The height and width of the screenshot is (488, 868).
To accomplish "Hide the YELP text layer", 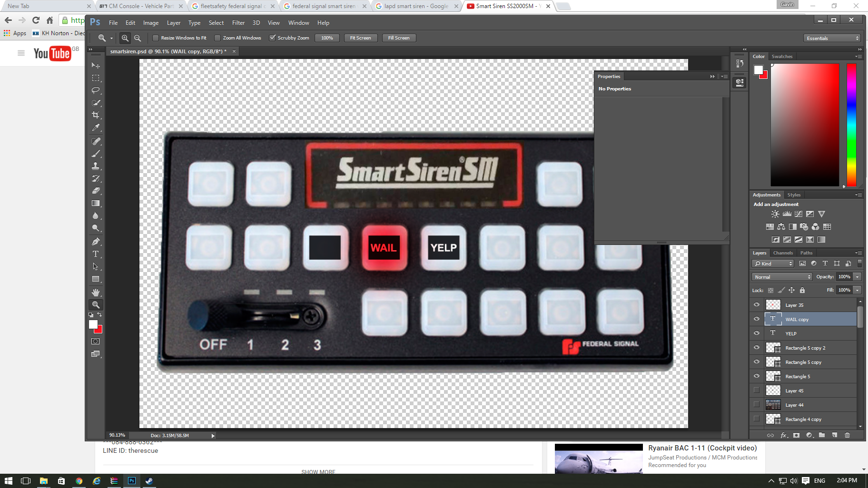I will (x=757, y=333).
